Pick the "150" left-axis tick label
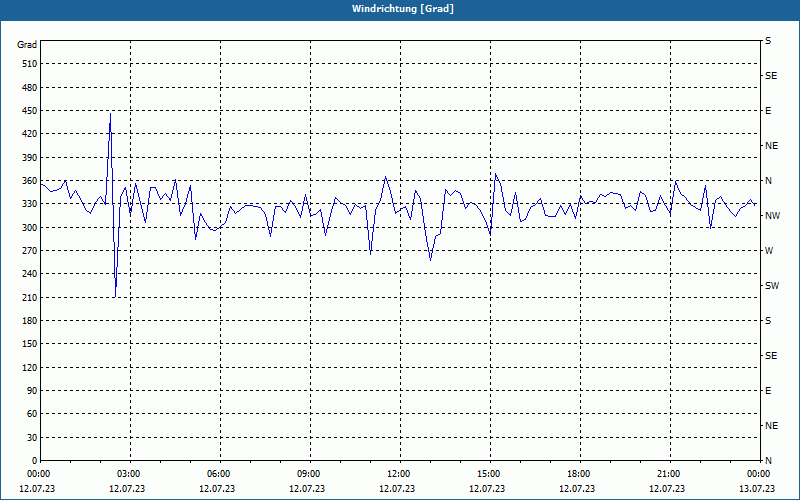 (x=30, y=344)
